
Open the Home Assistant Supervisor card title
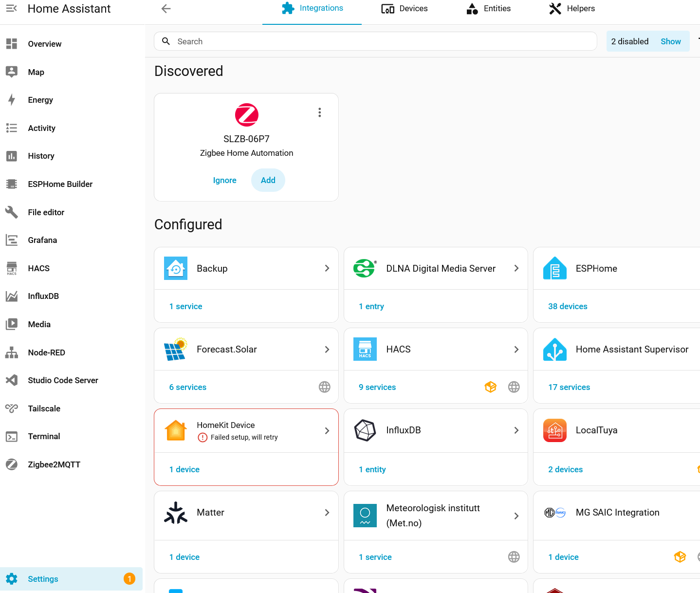(x=632, y=350)
